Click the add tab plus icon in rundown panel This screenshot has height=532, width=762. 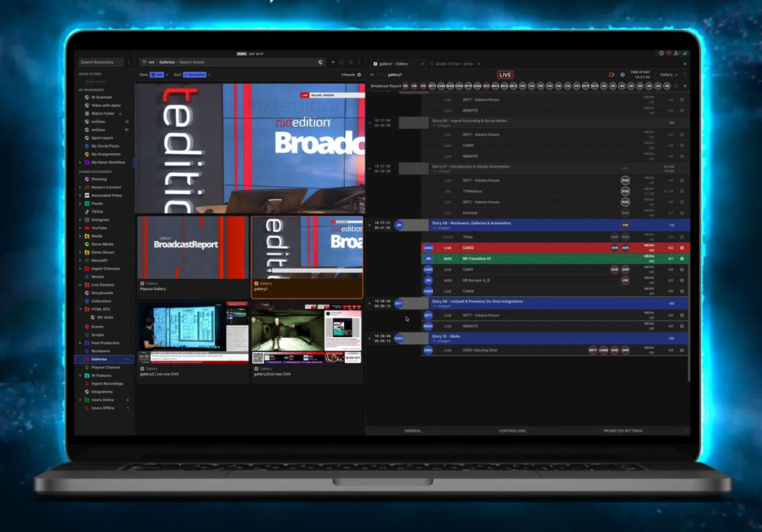685,64
